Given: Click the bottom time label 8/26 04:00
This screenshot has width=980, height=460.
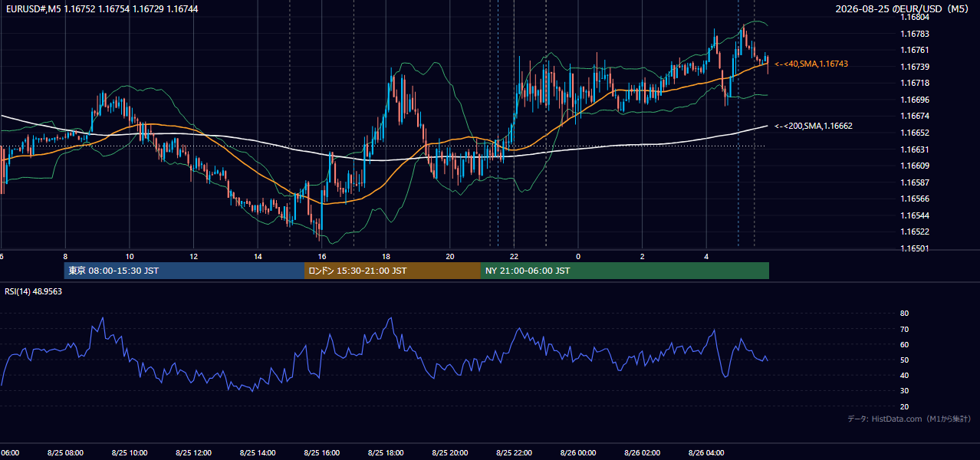Looking at the screenshot, I should (706, 453).
